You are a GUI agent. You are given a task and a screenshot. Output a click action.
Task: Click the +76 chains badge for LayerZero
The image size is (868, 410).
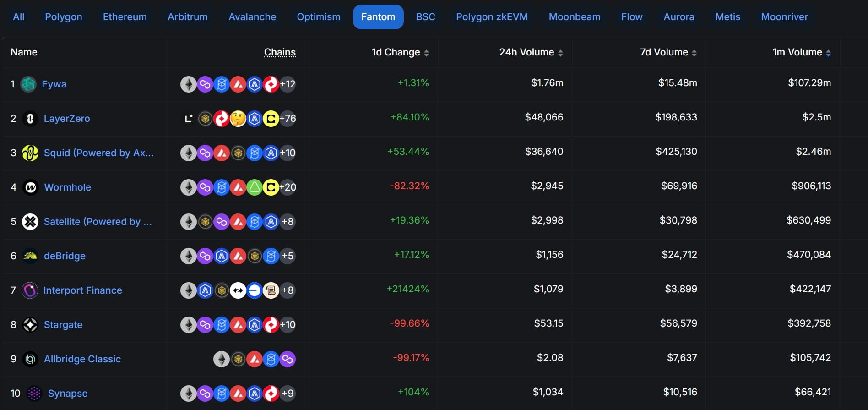pyautogui.click(x=288, y=119)
